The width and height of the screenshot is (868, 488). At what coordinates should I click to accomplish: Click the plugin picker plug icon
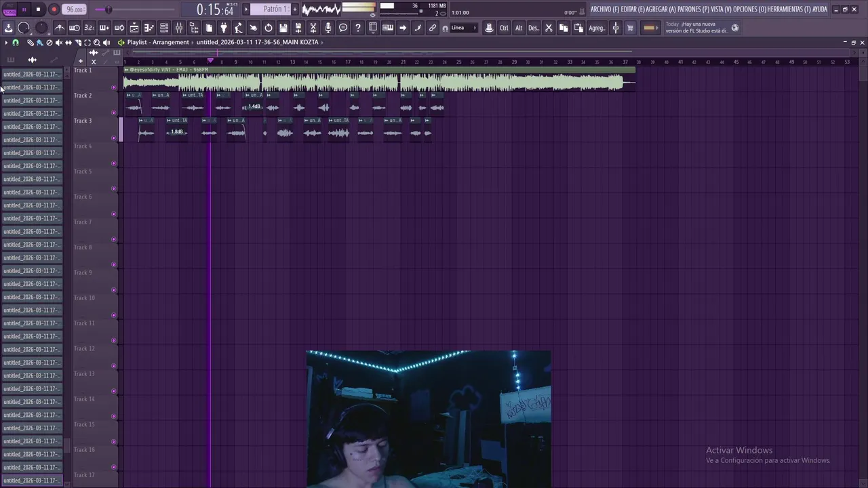223,28
